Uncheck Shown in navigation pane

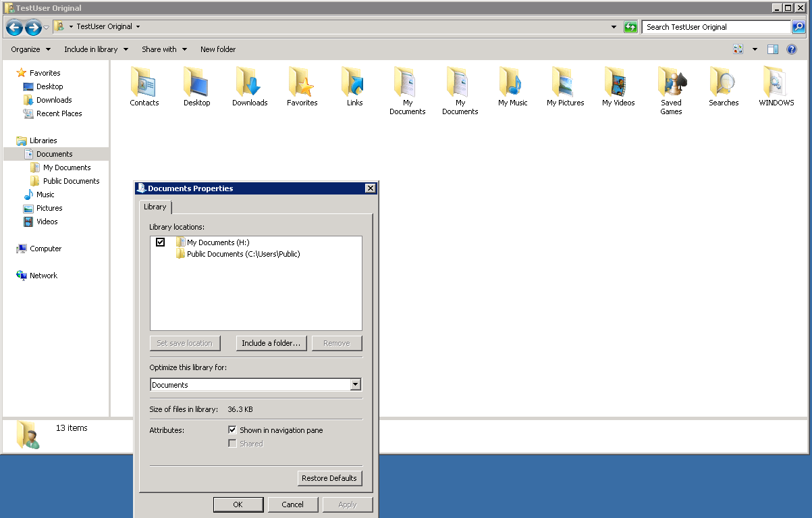(232, 430)
